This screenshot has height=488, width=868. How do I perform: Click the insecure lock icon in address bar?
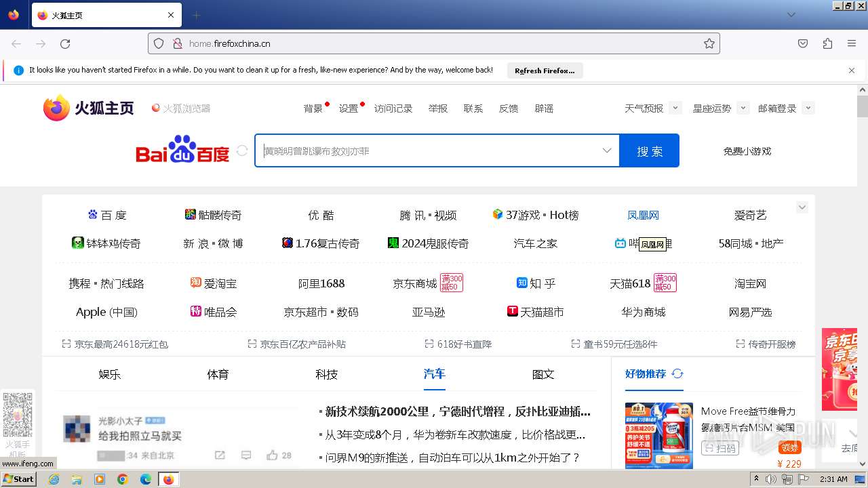pos(178,43)
